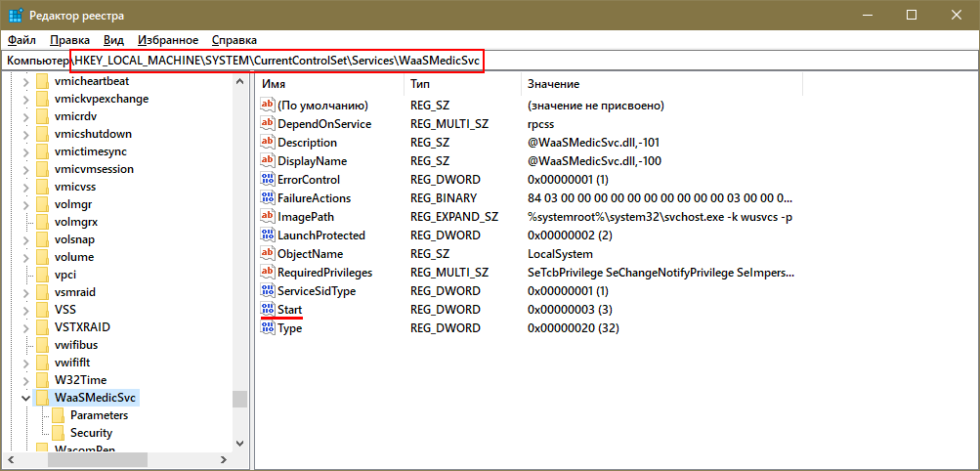
Task: Open the Файл menu
Action: click(x=21, y=40)
